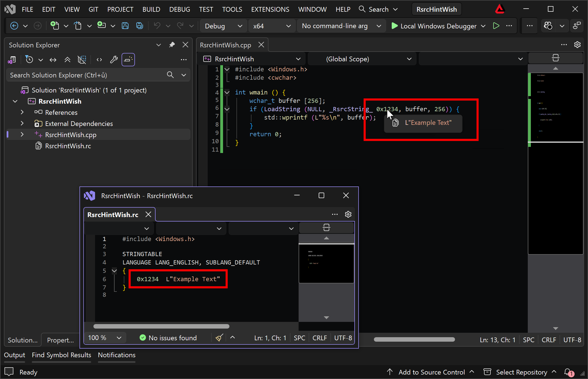Click Switch Views icon in Solution Explorer
The height and width of the screenshot is (379, 588).
coord(12,60)
